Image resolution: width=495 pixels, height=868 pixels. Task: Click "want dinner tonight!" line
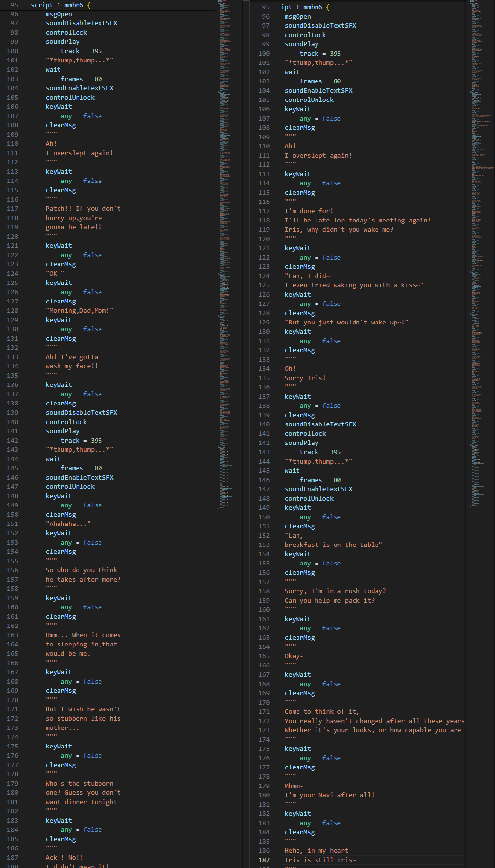click(x=83, y=802)
